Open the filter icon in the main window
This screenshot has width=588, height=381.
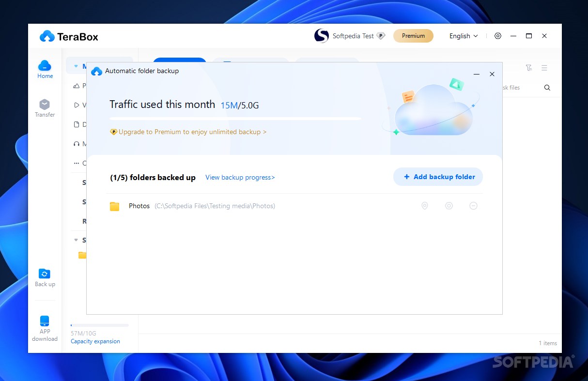tap(529, 68)
